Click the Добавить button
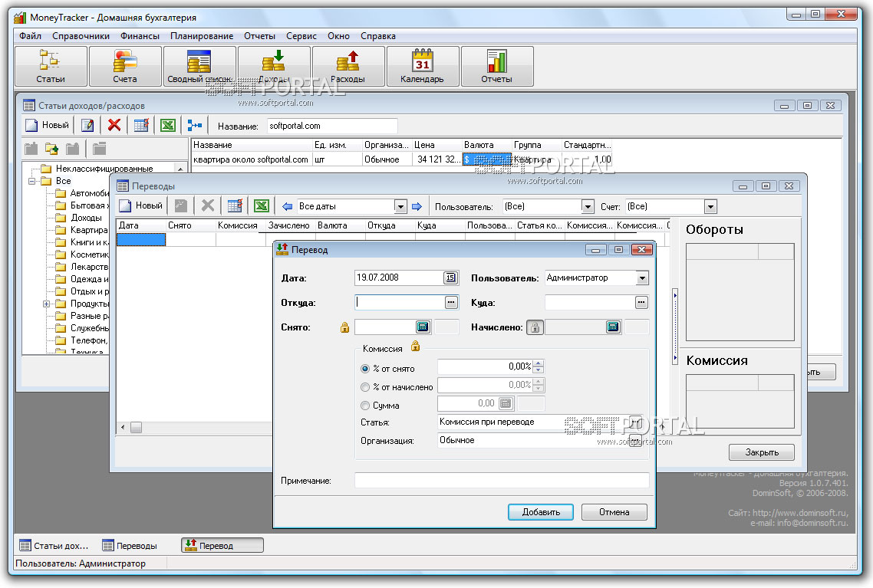Screen dimensions: 873x588 click(541, 512)
